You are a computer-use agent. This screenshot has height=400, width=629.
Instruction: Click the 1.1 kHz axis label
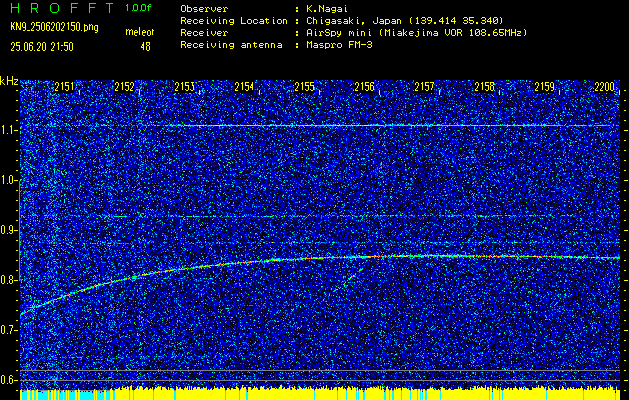[9, 130]
